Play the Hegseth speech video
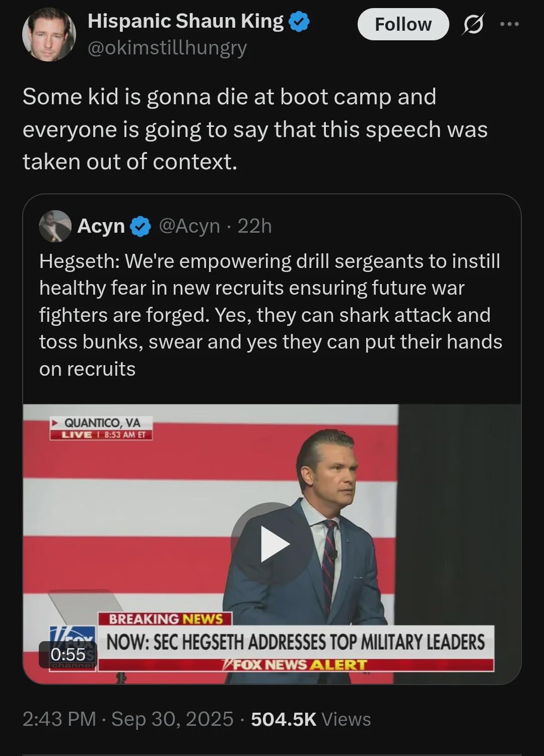Viewport: 544px width, 756px height. coord(272,544)
